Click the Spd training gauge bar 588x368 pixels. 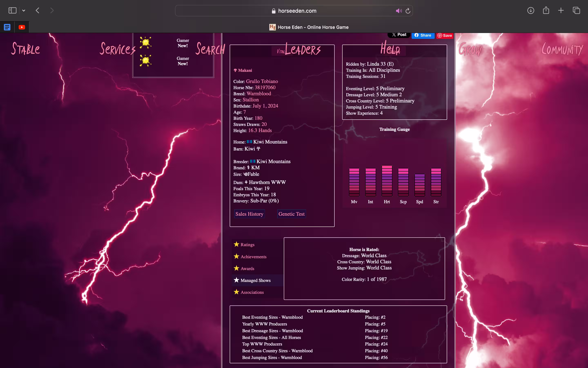[x=420, y=185]
